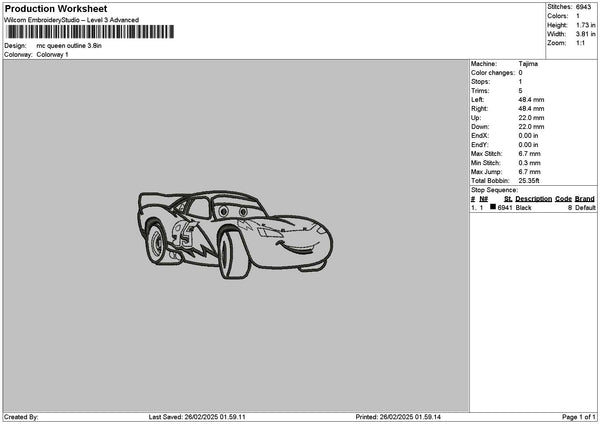Click the EndX value 0.00 in
The image size is (600, 424).
coord(528,136)
